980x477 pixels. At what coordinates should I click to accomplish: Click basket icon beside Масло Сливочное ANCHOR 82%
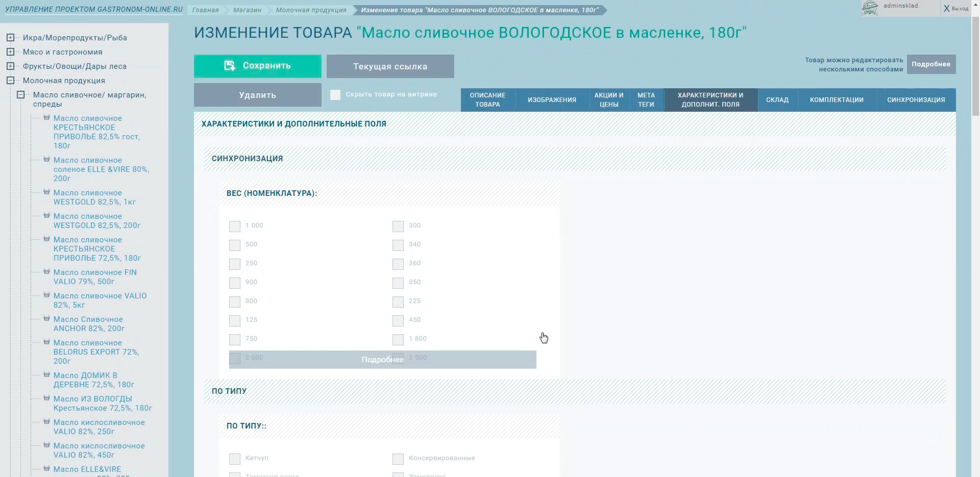coord(46,318)
